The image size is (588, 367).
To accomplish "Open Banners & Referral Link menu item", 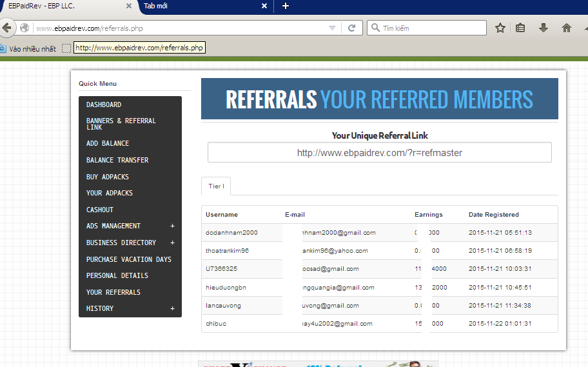I will click(x=121, y=124).
